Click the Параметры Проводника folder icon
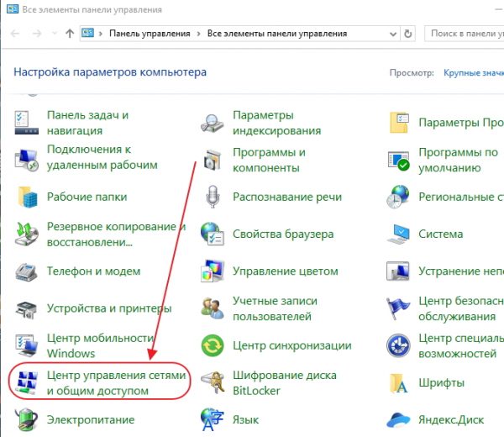This screenshot has width=504, height=437. (x=399, y=123)
